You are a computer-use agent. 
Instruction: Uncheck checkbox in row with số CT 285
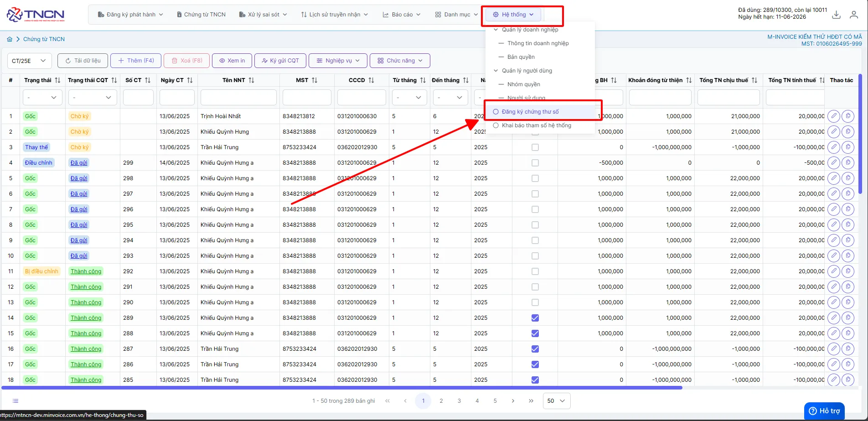[535, 380]
